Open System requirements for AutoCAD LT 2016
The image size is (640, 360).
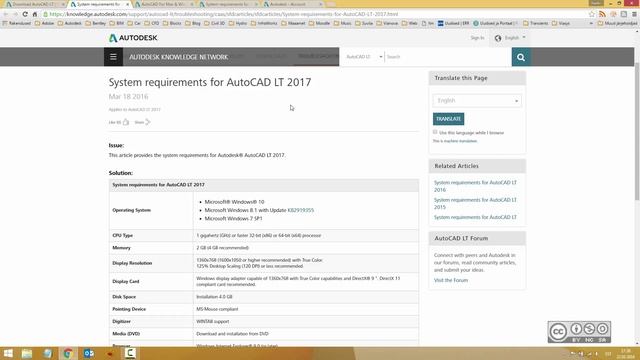(x=475, y=186)
